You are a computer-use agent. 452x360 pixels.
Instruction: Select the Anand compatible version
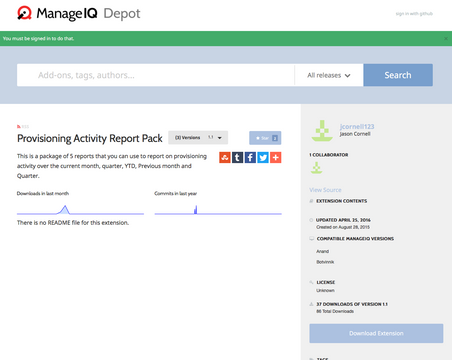pos(322,251)
